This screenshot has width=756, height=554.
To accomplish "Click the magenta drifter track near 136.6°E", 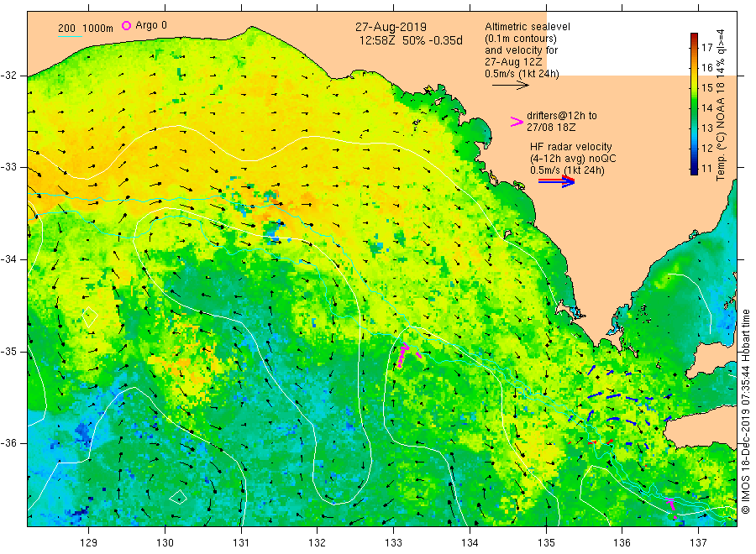I will tap(671, 508).
